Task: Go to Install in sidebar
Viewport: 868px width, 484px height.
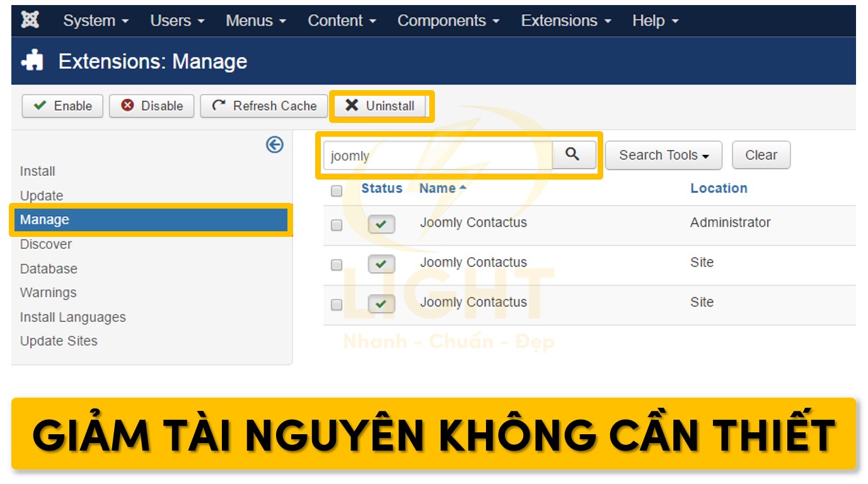Action: point(37,171)
